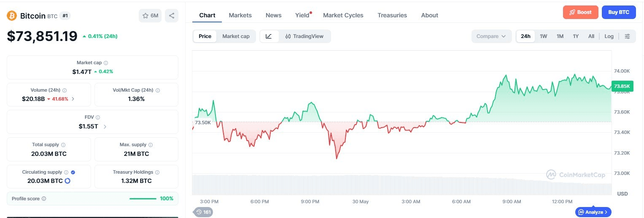The height and width of the screenshot is (218, 644).
Task: Open Max. supply info icon
Action: 151,144
